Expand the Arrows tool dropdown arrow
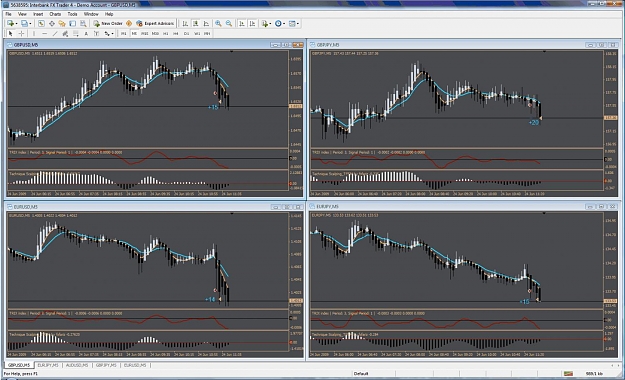625x380 pixels. (x=112, y=33)
